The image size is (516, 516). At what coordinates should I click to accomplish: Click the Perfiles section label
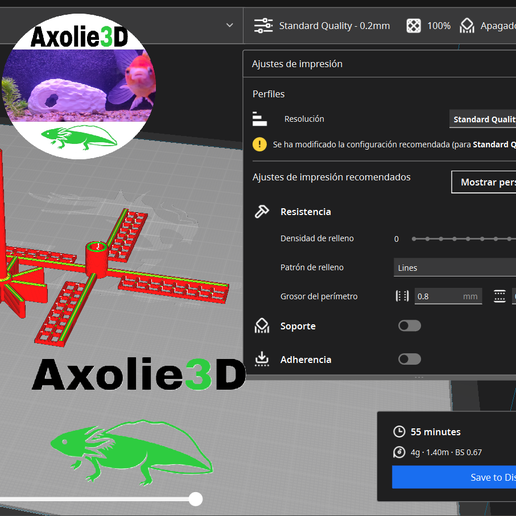268,94
